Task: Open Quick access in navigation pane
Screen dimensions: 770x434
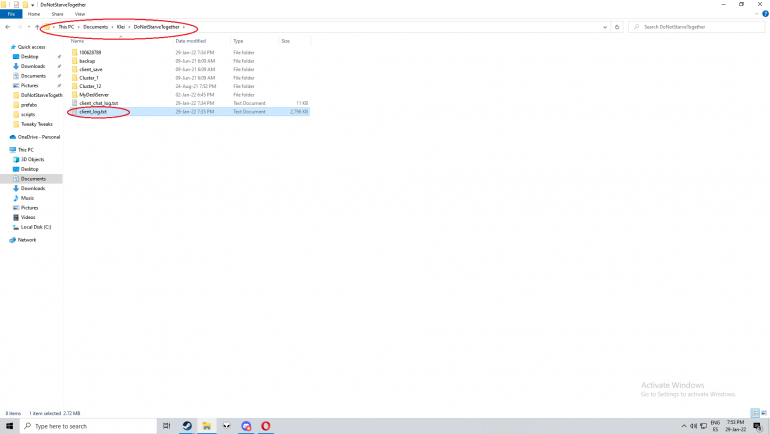Action: coord(31,47)
